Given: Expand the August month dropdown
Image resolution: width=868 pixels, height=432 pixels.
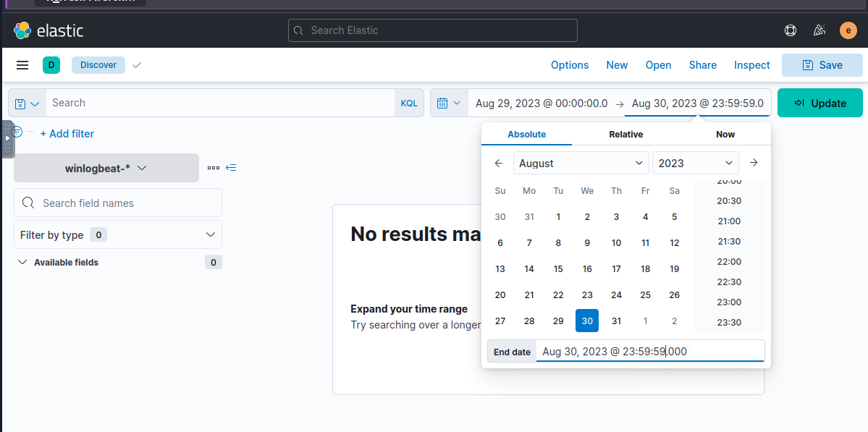Looking at the screenshot, I should pyautogui.click(x=581, y=163).
